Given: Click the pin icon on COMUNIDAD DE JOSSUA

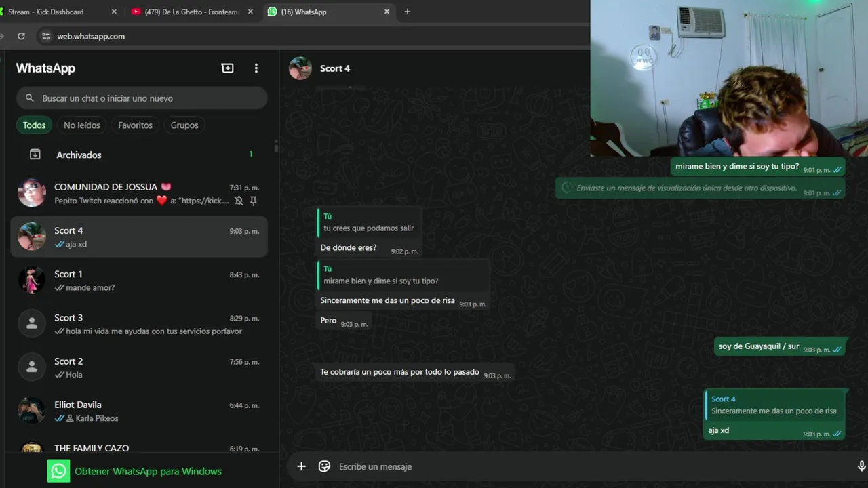Looking at the screenshot, I should pyautogui.click(x=253, y=201).
